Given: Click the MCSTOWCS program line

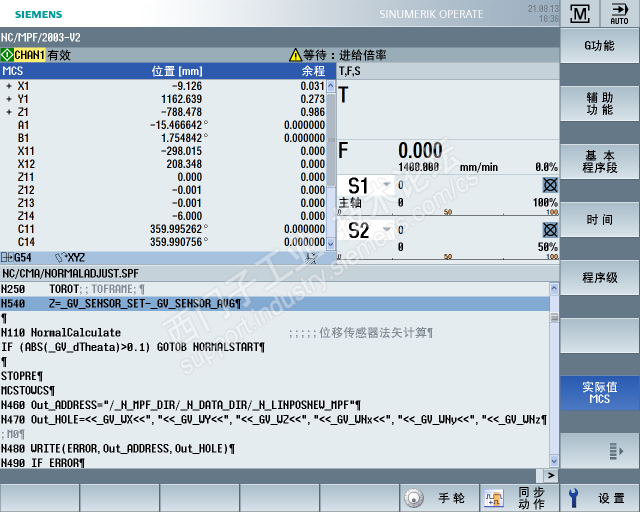Looking at the screenshot, I should pyautogui.click(x=274, y=391).
